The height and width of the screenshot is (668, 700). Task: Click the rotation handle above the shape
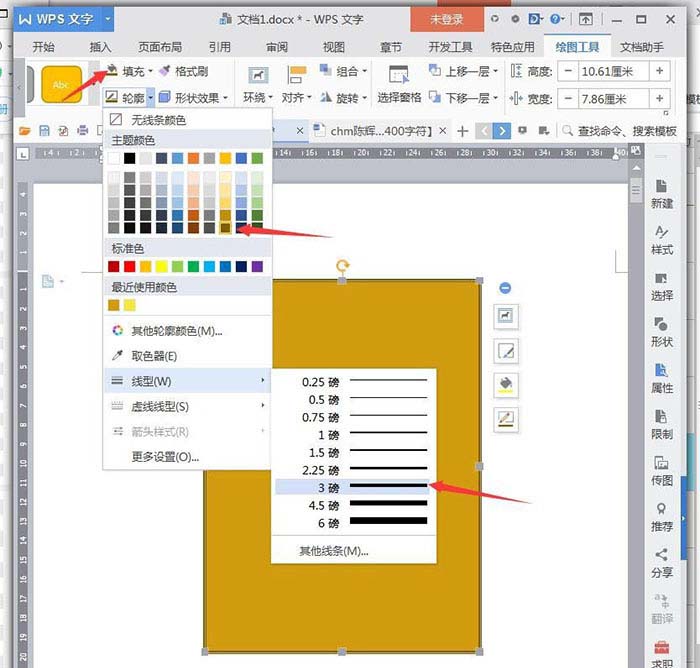(x=342, y=267)
